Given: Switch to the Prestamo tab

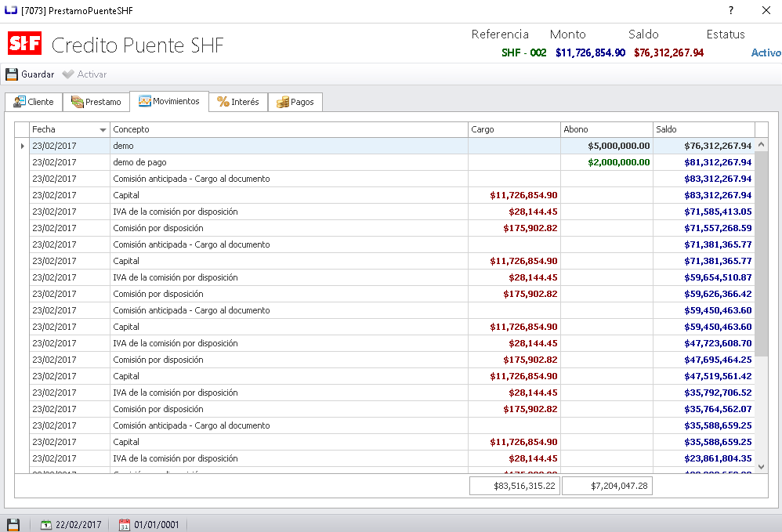Looking at the screenshot, I should 96,102.
